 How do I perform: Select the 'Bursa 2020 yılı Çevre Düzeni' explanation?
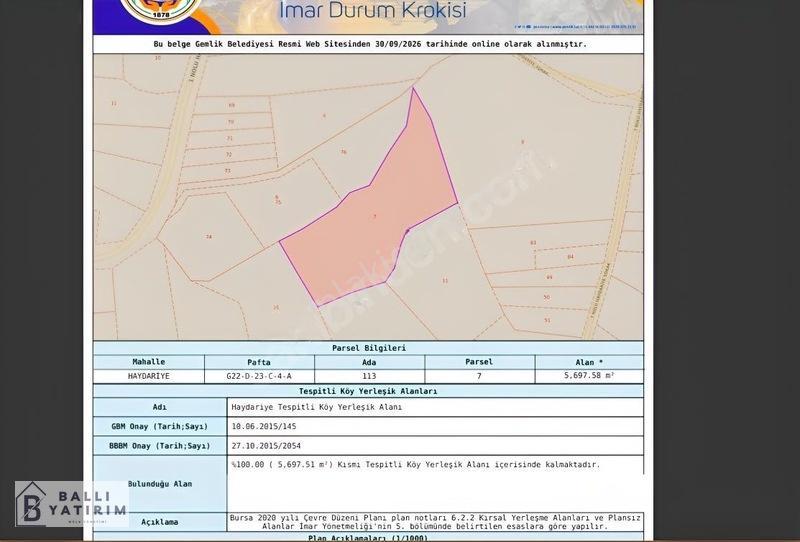435,522
